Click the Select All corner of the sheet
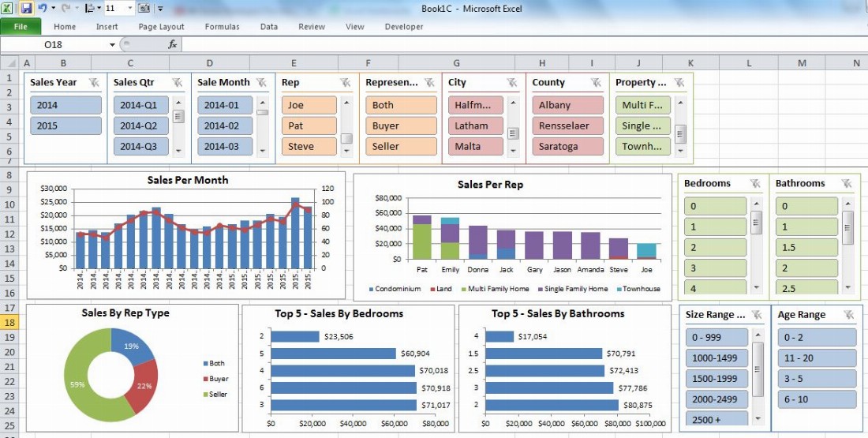 tap(9, 62)
